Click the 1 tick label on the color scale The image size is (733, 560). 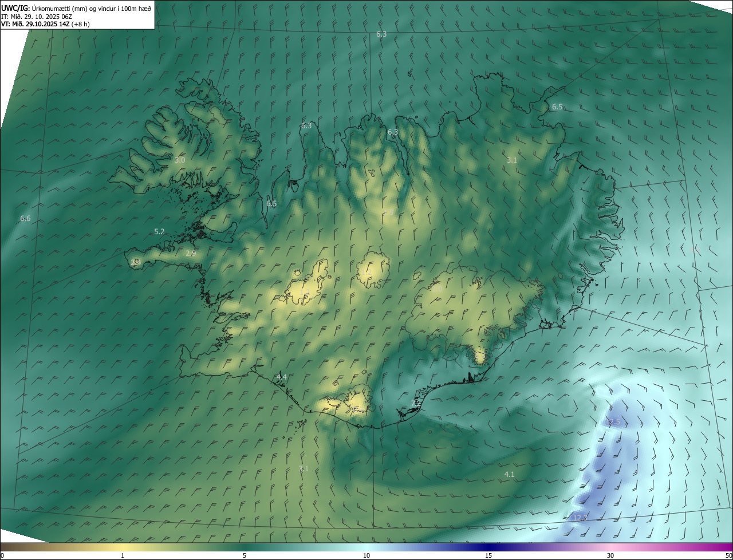pos(123,556)
